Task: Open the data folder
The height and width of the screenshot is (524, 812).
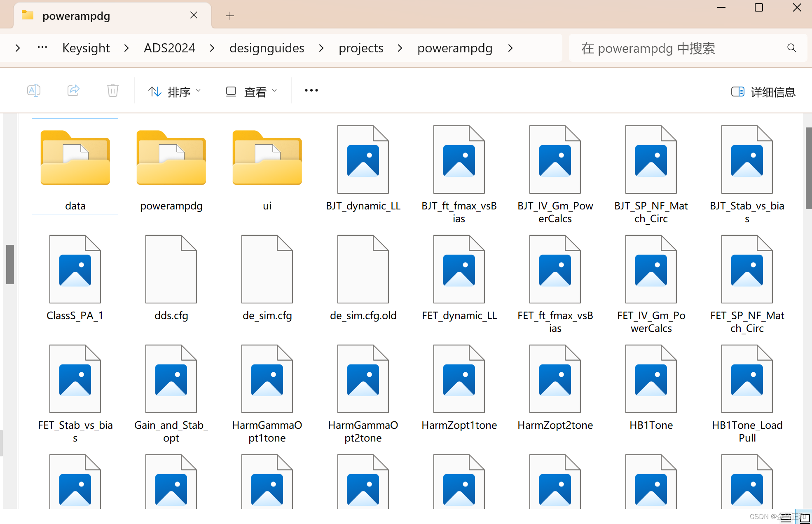Action: click(x=75, y=165)
